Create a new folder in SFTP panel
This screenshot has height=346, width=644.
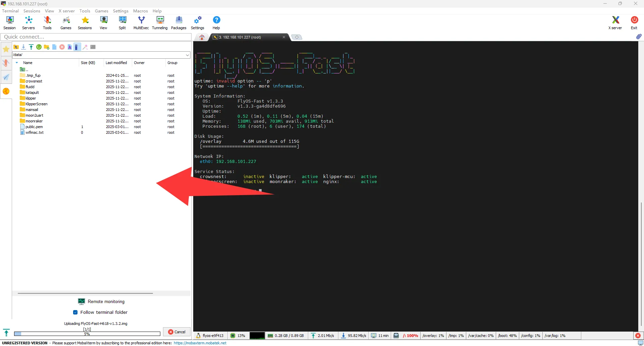tap(47, 47)
